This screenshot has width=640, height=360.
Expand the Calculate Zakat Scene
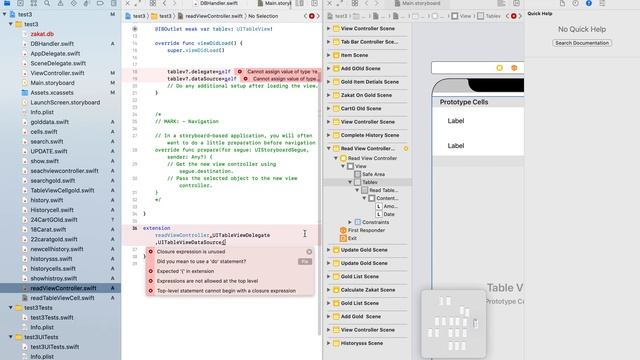[x=329, y=290]
